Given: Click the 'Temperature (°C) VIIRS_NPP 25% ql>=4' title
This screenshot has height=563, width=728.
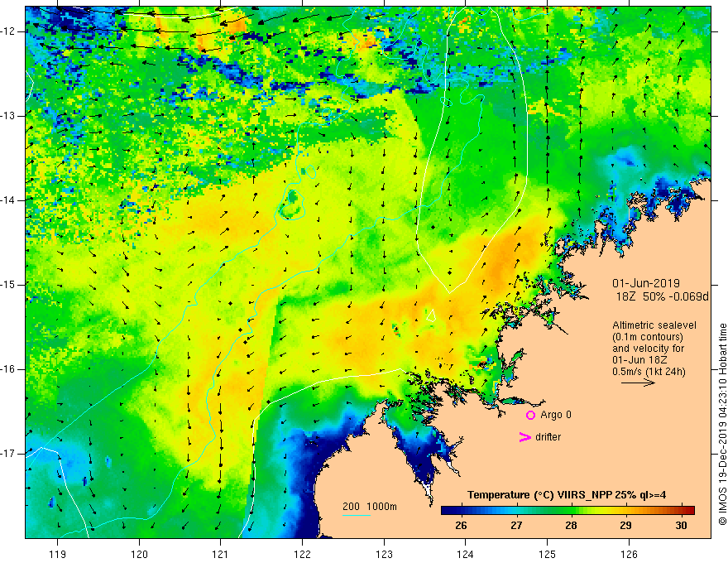Looking at the screenshot, I should [x=567, y=495].
